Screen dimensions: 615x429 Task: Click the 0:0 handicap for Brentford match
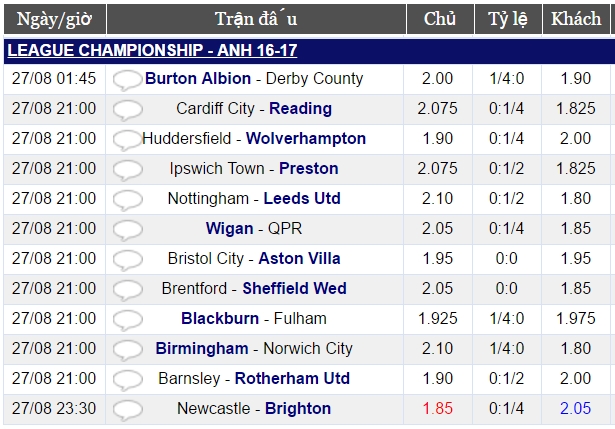[506, 288]
